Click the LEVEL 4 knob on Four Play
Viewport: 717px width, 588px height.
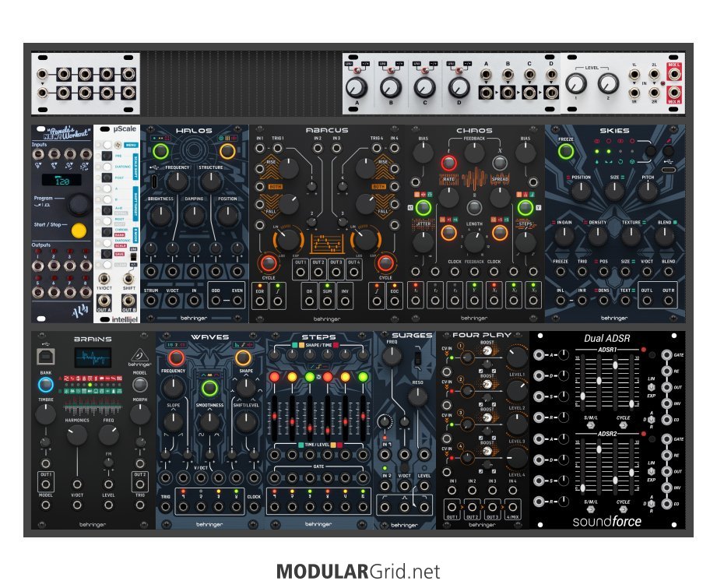pos(517,458)
